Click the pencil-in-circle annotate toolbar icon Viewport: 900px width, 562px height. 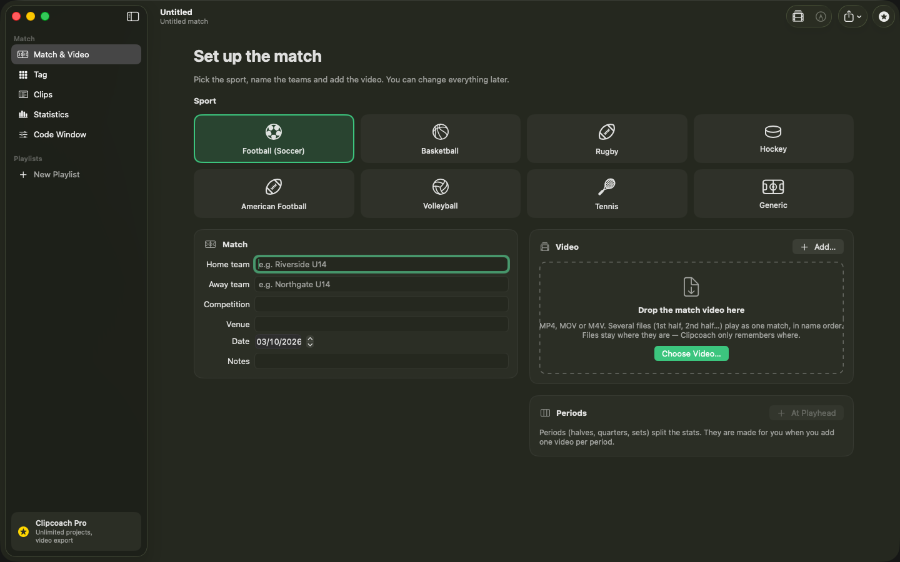pos(821,17)
